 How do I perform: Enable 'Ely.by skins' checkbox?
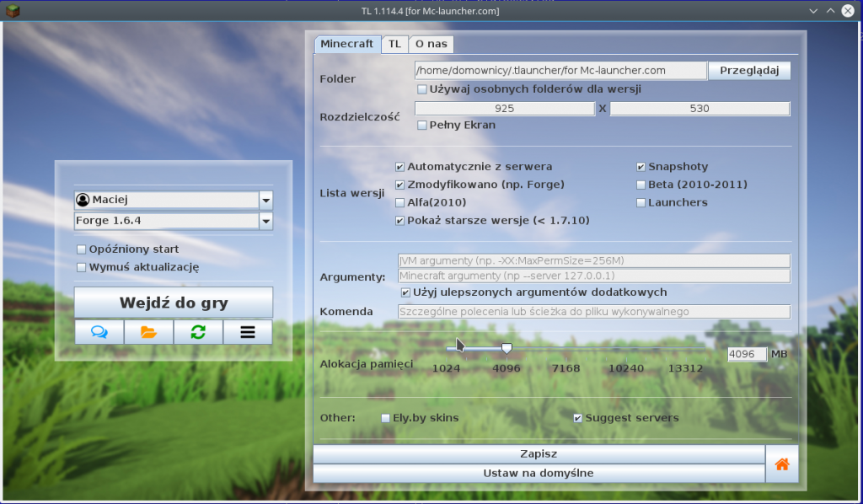[x=386, y=418]
